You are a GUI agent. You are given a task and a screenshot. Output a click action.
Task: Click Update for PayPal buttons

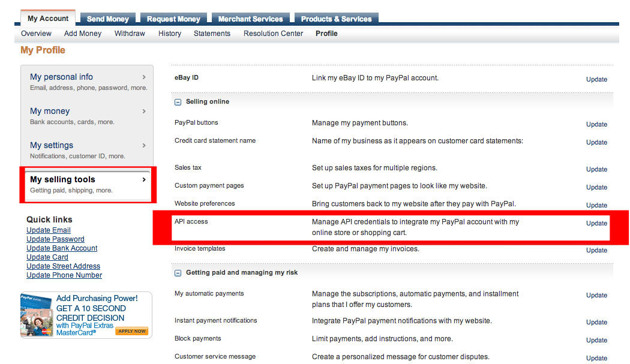[x=596, y=124]
